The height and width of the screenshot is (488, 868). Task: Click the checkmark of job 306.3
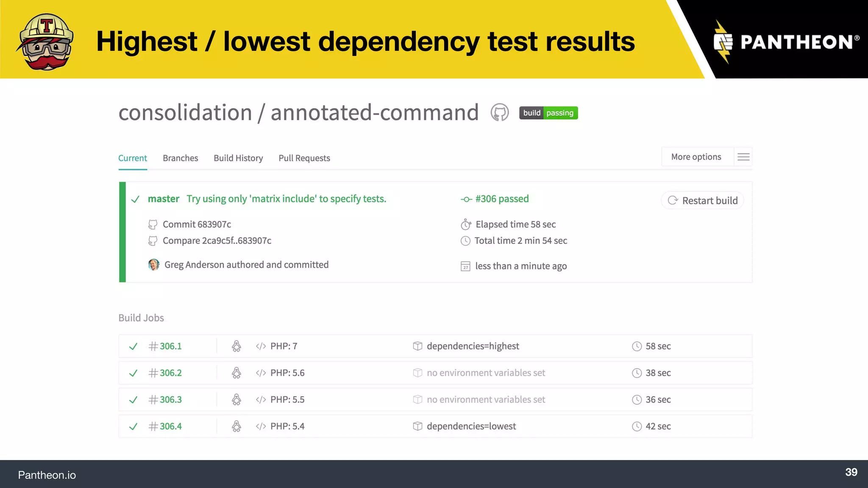(x=133, y=400)
